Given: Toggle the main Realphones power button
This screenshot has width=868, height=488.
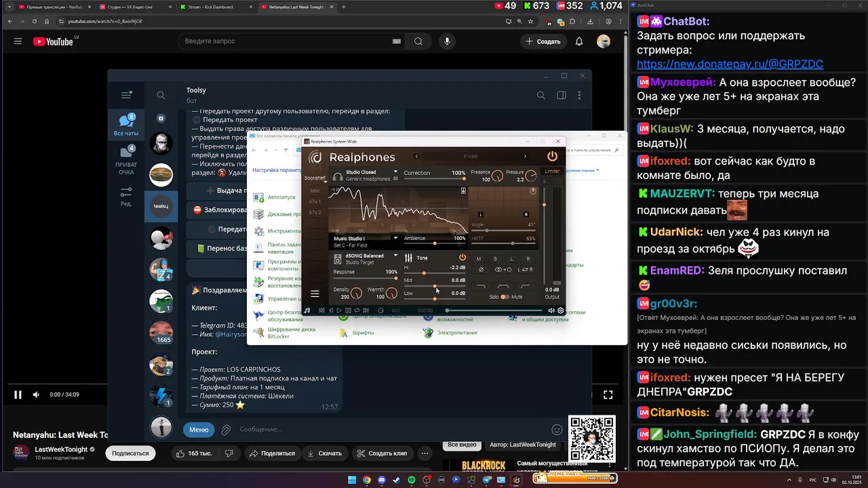Looking at the screenshot, I should 552,157.
